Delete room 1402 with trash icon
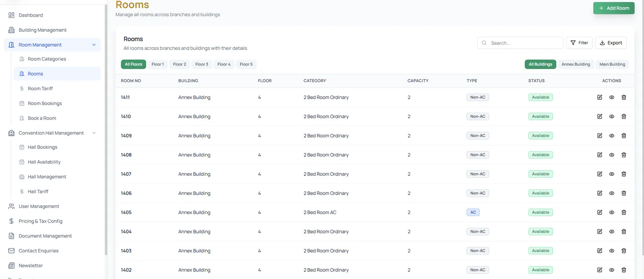This screenshot has height=279, width=644. coord(624,270)
